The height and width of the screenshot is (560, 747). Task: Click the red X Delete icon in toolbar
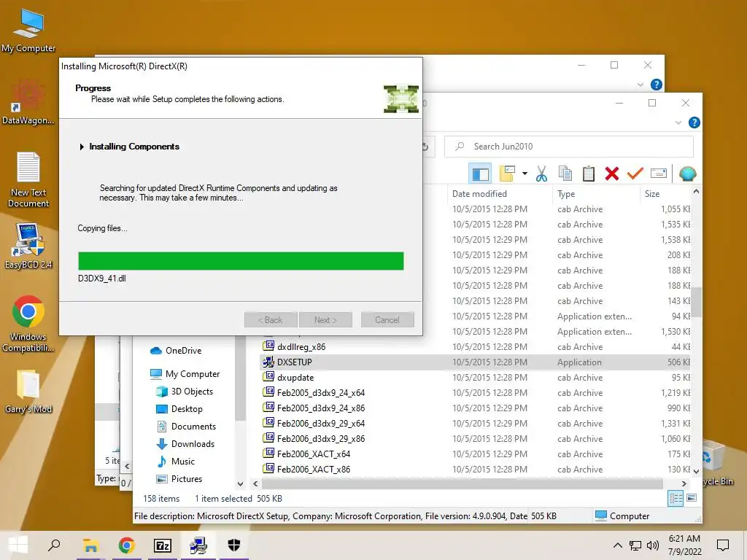(x=612, y=174)
